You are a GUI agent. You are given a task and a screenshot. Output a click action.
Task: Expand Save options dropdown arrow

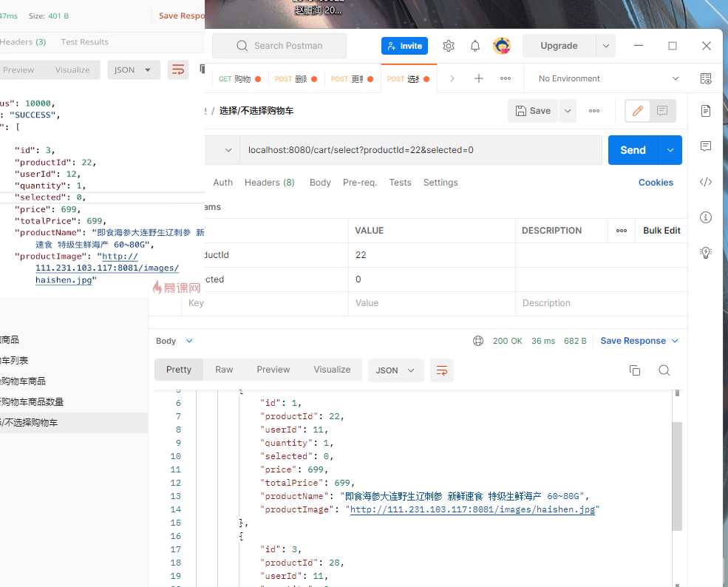[568, 111]
